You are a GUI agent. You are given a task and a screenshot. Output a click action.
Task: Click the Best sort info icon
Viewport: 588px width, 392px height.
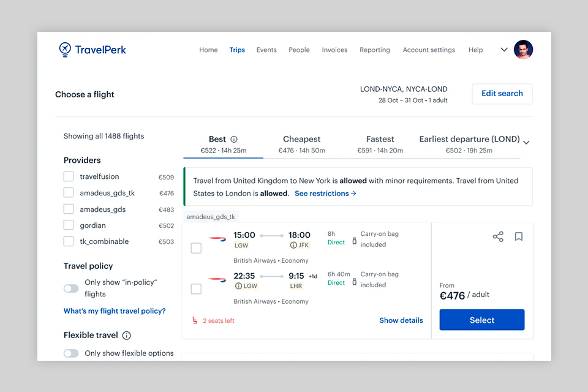click(234, 139)
